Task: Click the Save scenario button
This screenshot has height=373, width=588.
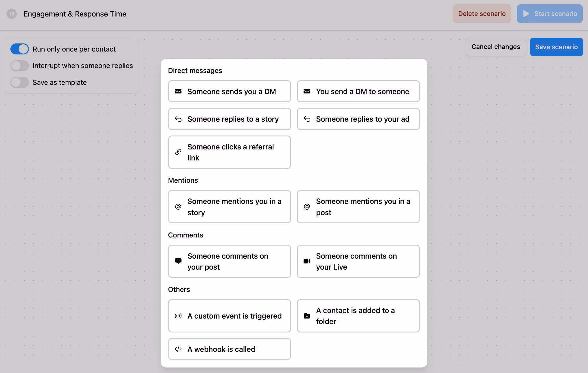Action: click(556, 47)
